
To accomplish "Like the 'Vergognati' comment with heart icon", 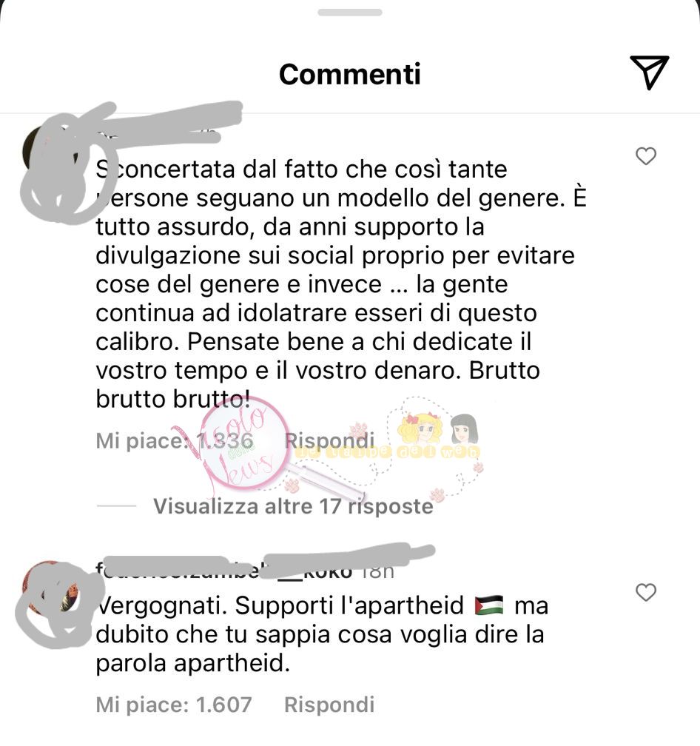I will coord(646,592).
